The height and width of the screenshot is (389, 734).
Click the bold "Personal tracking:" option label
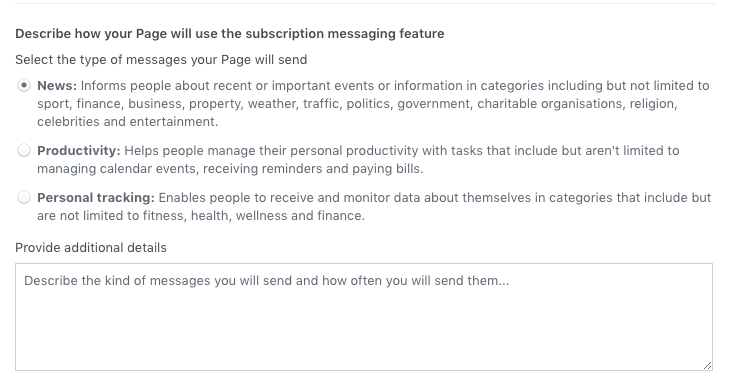[x=96, y=198]
